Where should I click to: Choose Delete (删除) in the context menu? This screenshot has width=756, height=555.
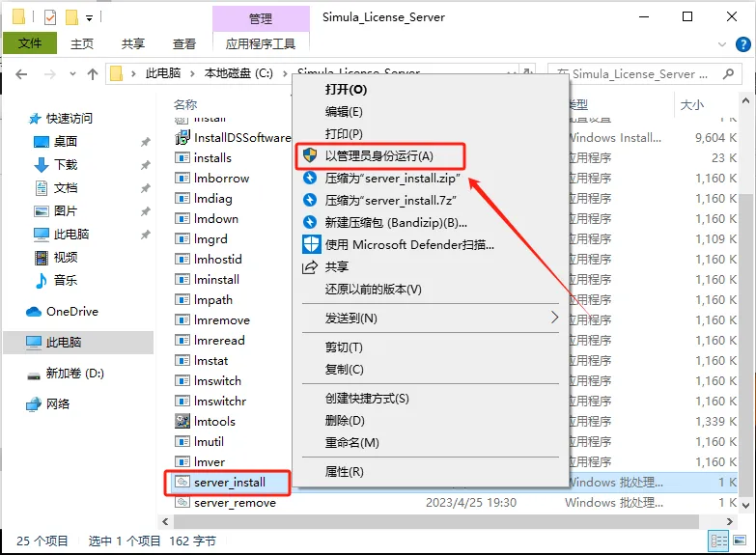pos(345,421)
